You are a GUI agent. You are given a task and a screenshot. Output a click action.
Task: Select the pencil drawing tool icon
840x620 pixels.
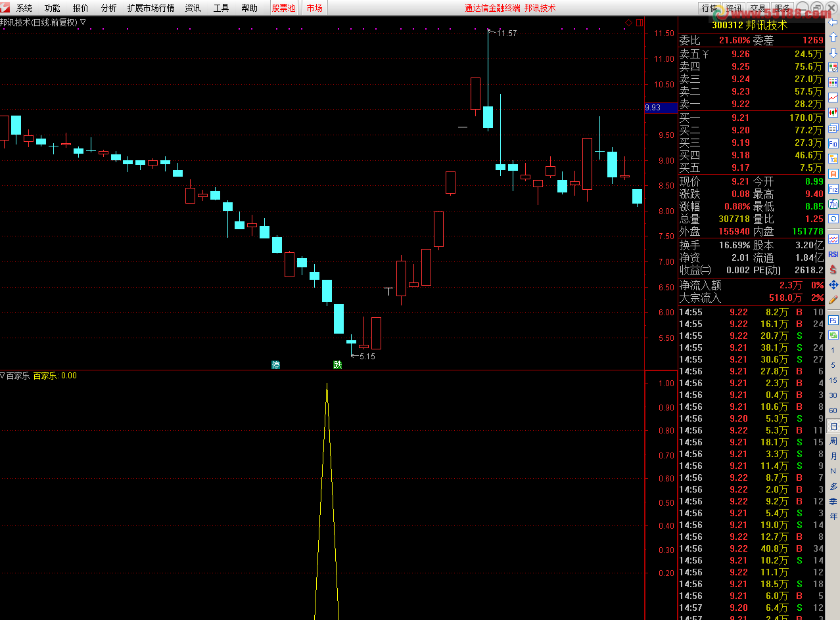click(833, 299)
